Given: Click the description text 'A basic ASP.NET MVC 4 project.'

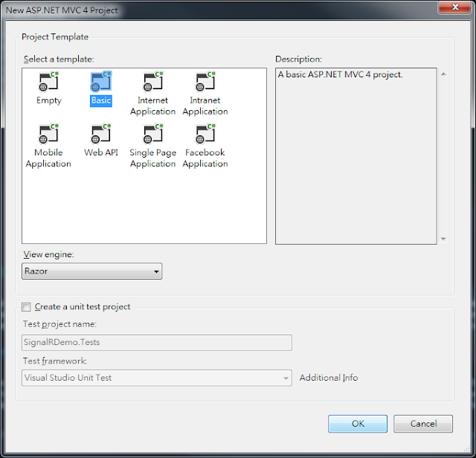Looking at the screenshot, I should (x=341, y=74).
